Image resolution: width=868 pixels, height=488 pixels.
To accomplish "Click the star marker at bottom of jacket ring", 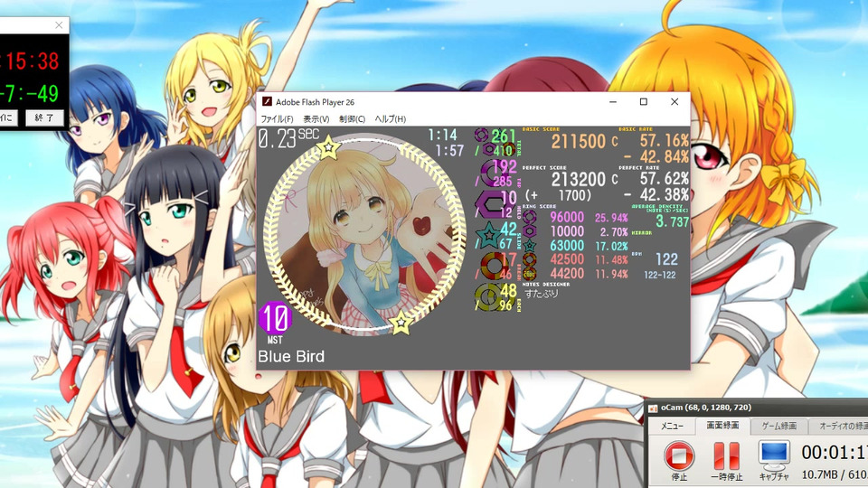I will coord(401,323).
